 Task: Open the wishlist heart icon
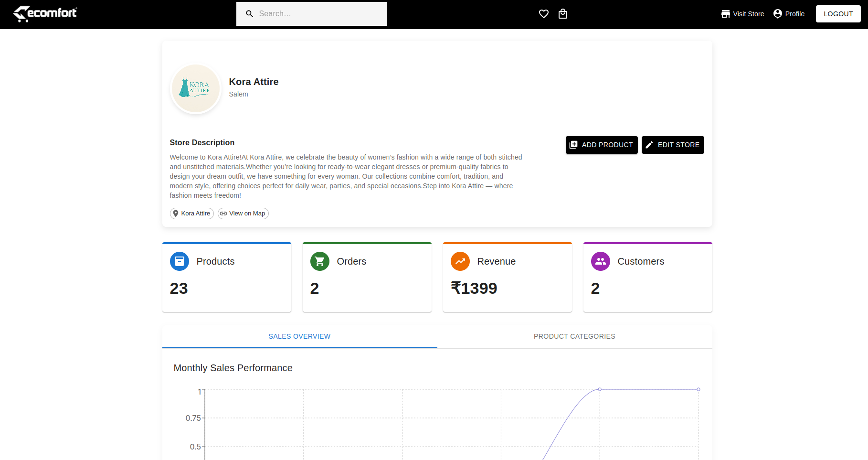(544, 14)
